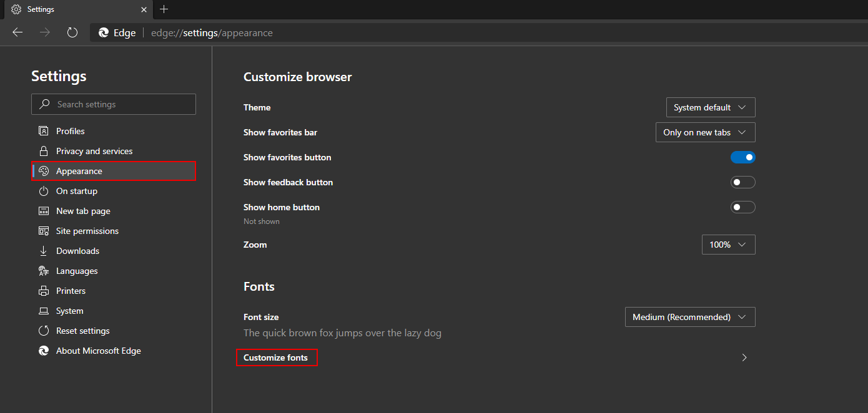Open Customize fonts

coord(275,357)
